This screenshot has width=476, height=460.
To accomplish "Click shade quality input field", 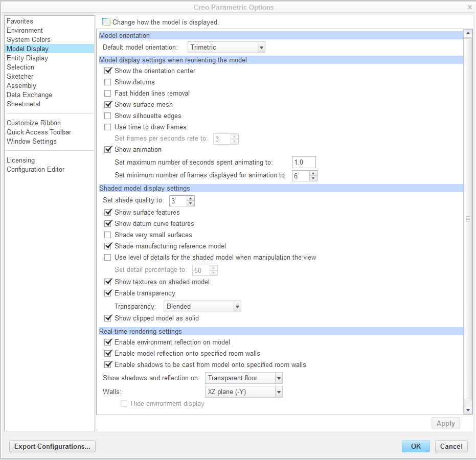I will pos(178,200).
